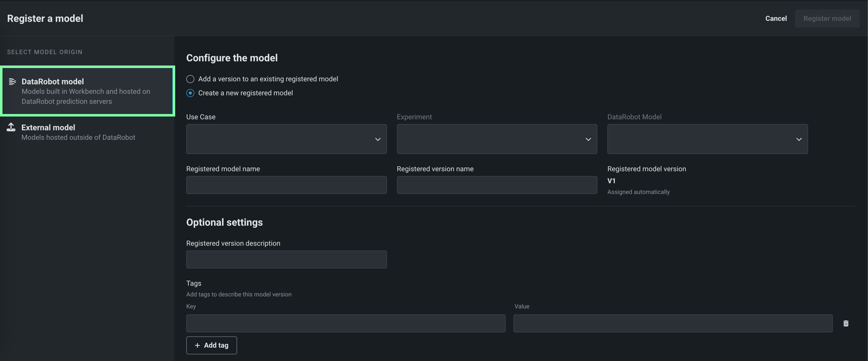Focus the Registered version description field
The image size is (868, 361).
(286, 259)
